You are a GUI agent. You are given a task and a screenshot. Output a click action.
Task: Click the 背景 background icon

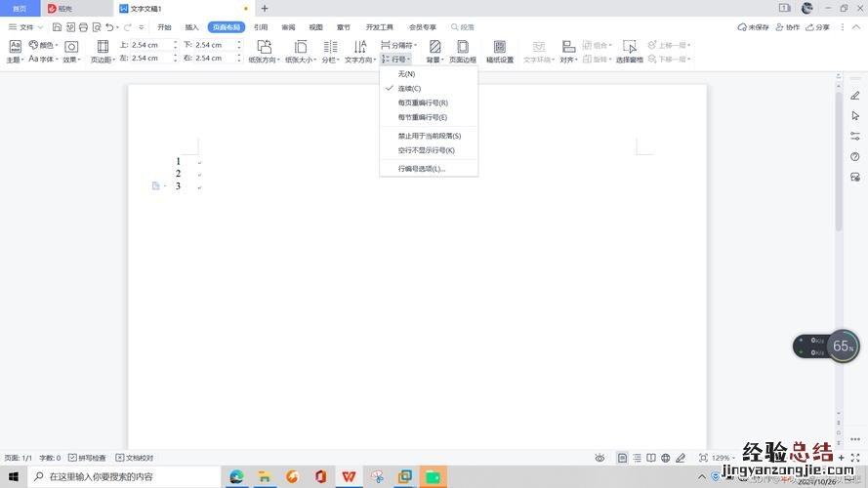(x=434, y=47)
